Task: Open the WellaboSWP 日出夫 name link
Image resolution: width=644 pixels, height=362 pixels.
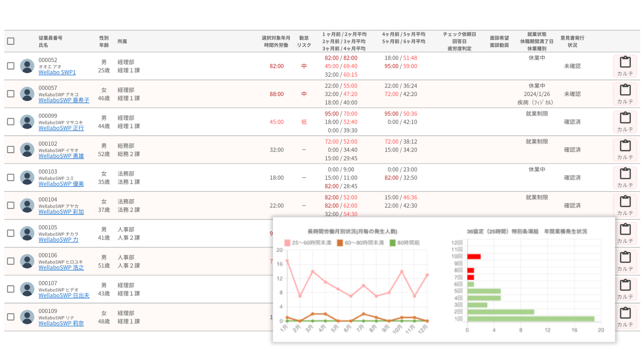Action: [64, 296]
